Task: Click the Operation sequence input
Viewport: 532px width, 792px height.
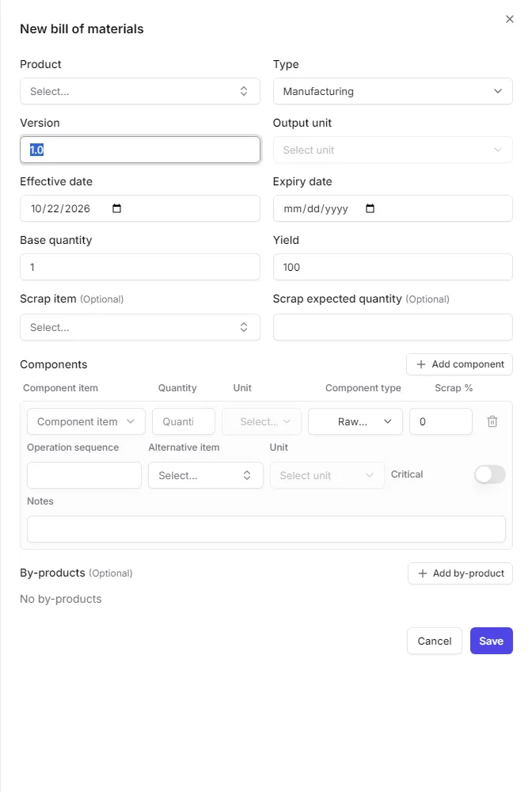Action: (x=84, y=475)
